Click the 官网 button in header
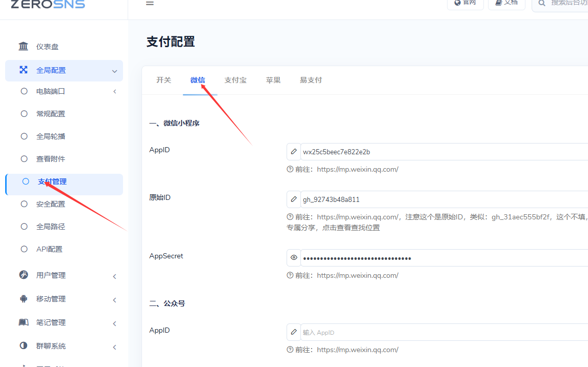The height and width of the screenshot is (367, 588). click(465, 4)
